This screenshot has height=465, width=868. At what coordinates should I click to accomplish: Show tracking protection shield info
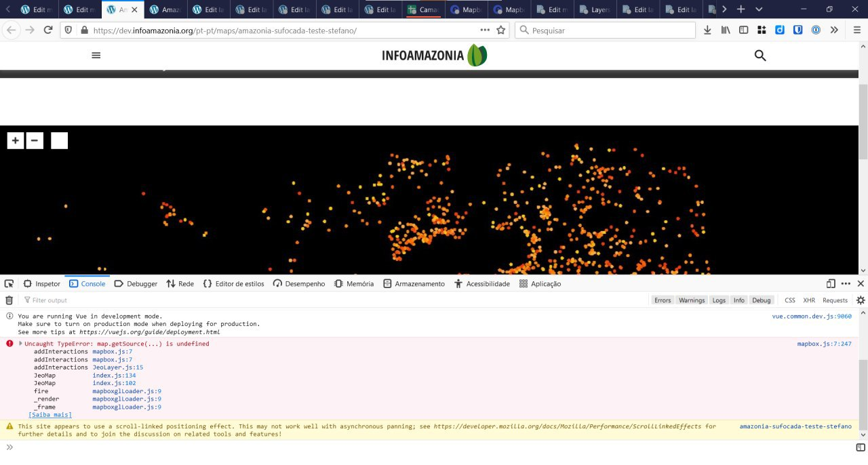(68, 30)
